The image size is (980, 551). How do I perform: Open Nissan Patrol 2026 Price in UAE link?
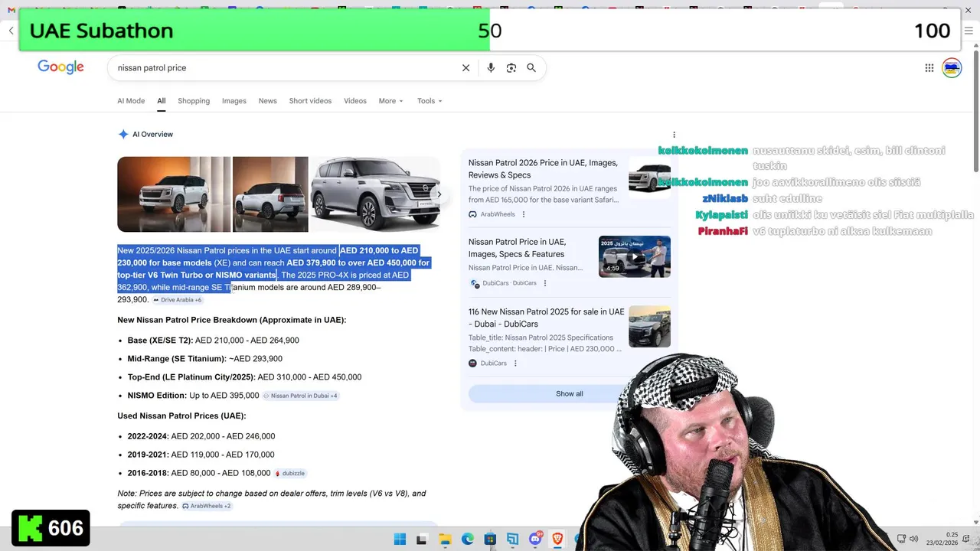(x=543, y=169)
